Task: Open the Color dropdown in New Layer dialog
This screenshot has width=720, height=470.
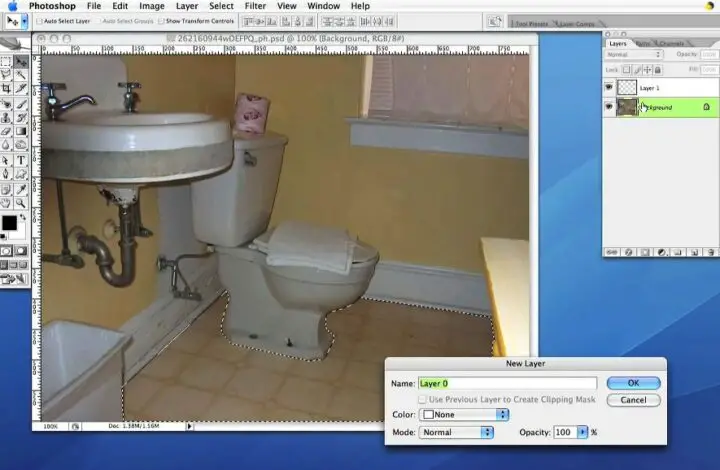Action: (456, 415)
